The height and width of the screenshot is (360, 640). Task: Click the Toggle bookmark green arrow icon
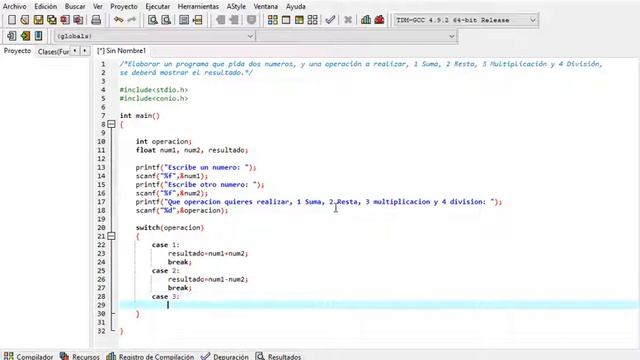click(x=25, y=36)
